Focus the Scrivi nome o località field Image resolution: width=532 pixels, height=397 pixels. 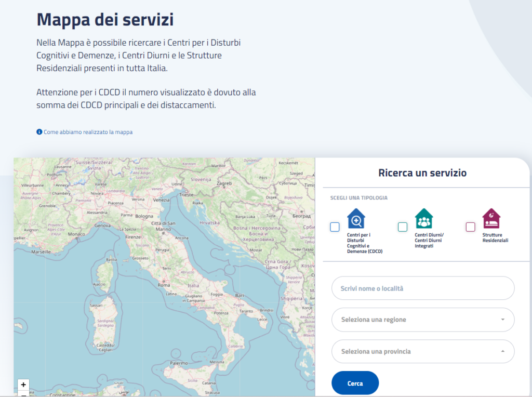click(423, 288)
